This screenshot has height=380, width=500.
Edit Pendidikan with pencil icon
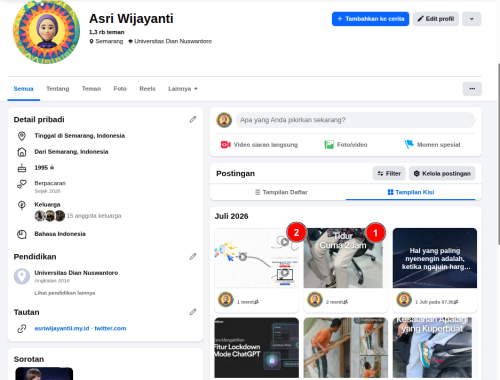pyautogui.click(x=193, y=256)
